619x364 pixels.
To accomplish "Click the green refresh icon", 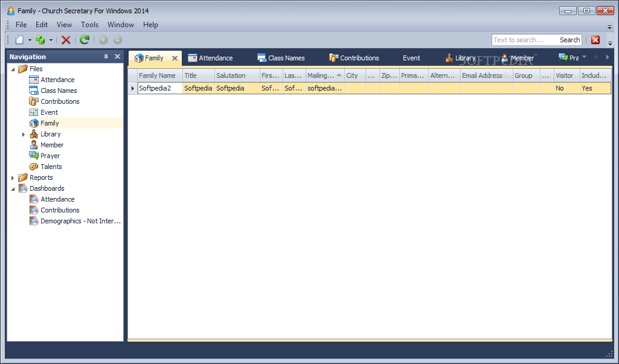I will [85, 39].
